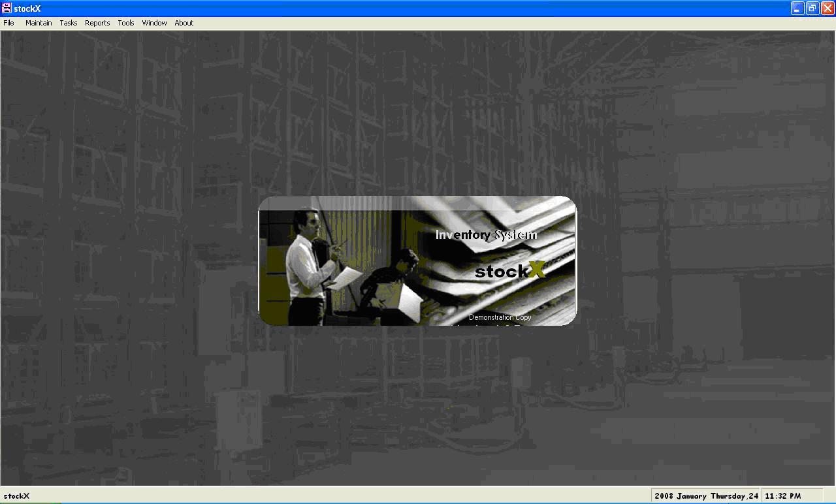Restore down the stockX window
Screen dimensions: 836x504
tap(812, 8)
